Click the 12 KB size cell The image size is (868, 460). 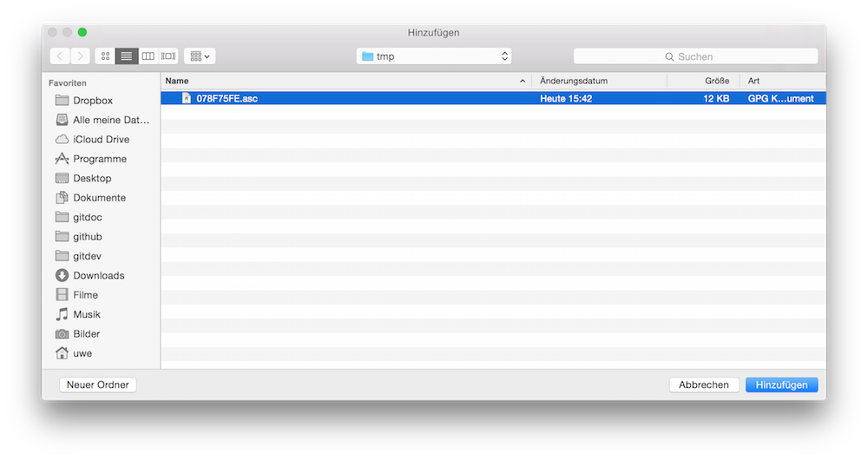tap(716, 99)
